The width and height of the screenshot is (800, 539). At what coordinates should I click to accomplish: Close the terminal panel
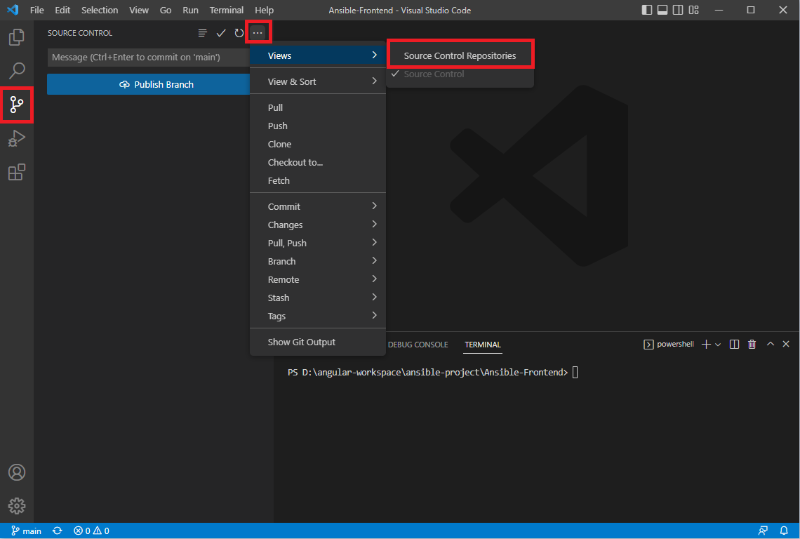point(786,344)
